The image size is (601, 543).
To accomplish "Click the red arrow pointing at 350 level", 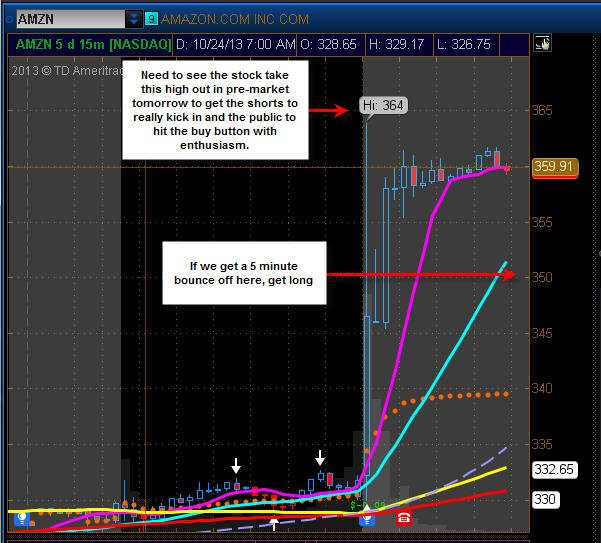I will [x=421, y=274].
